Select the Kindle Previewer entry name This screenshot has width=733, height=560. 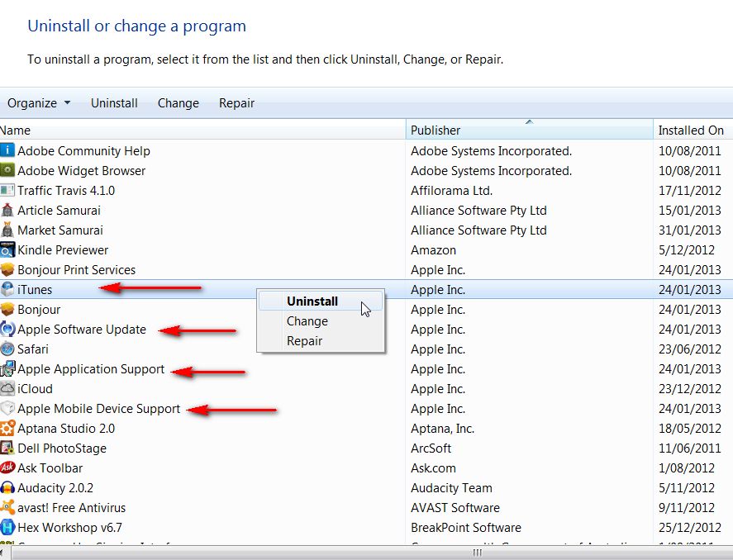coord(63,250)
